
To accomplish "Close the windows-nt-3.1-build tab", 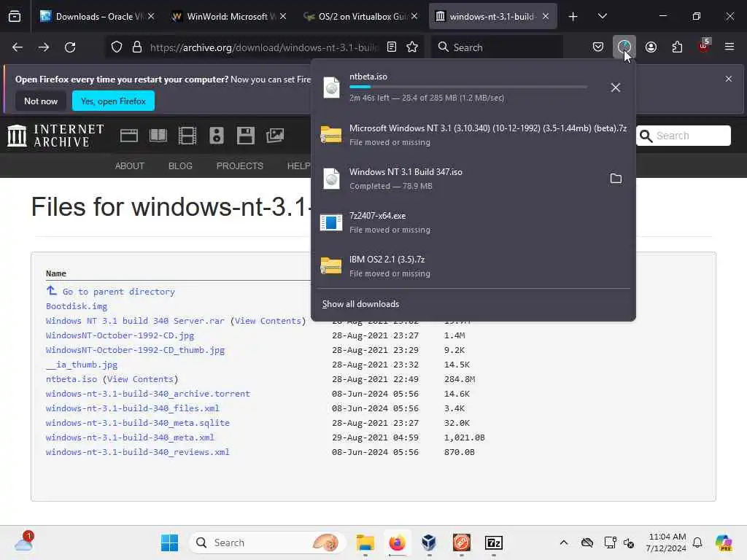I will point(546,17).
